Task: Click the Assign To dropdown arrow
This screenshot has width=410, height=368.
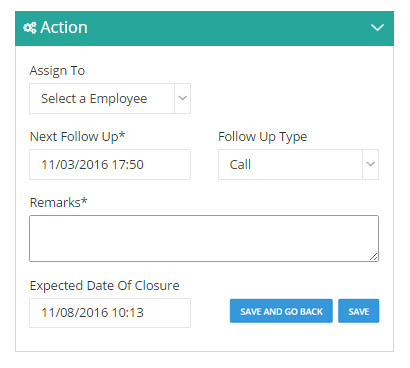Action: (x=182, y=98)
